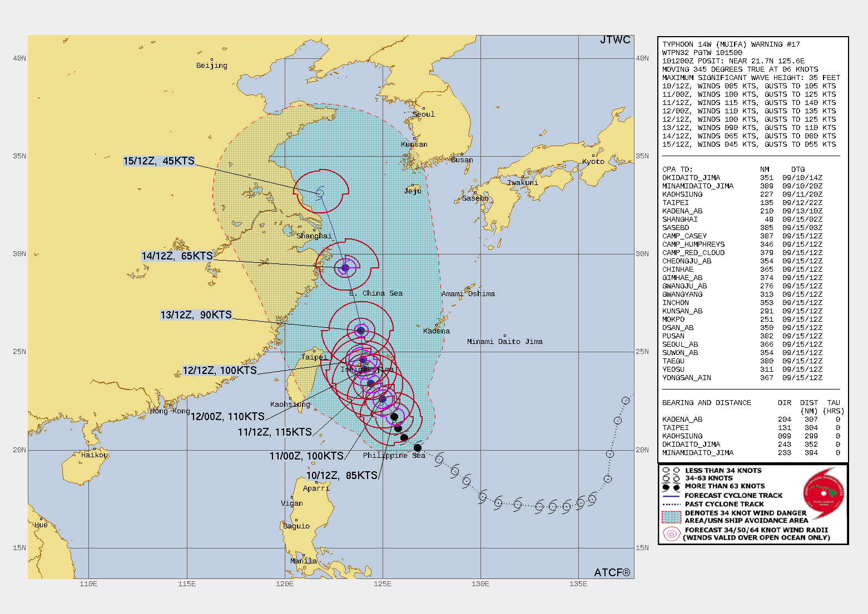Select the '12/12Z, 100KTS' forecast label
The height and width of the screenshot is (614, 868).
tap(220, 371)
